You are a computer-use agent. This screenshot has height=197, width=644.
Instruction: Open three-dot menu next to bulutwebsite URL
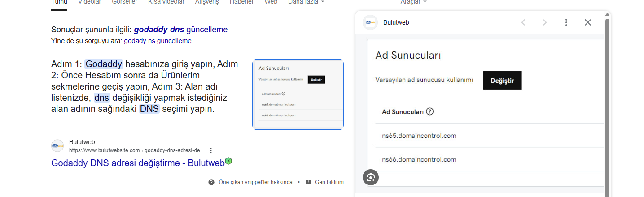click(x=211, y=150)
